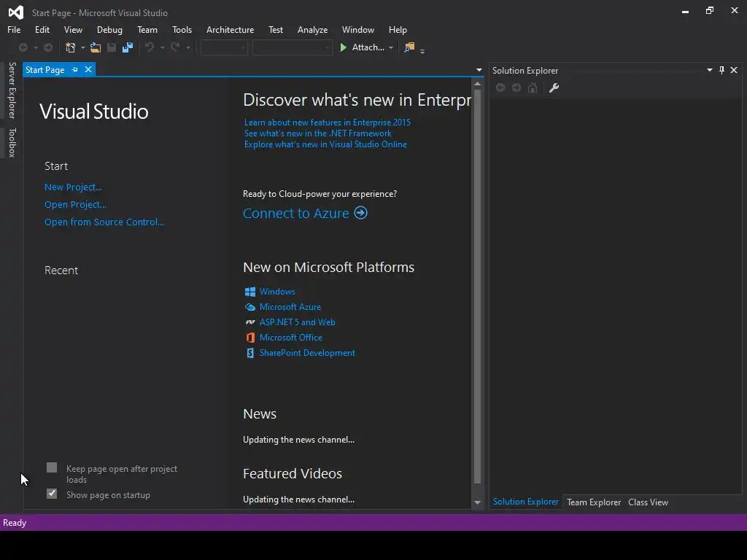Image resolution: width=747 pixels, height=560 pixels.
Task: Open the Debug menu
Action: 109,29
